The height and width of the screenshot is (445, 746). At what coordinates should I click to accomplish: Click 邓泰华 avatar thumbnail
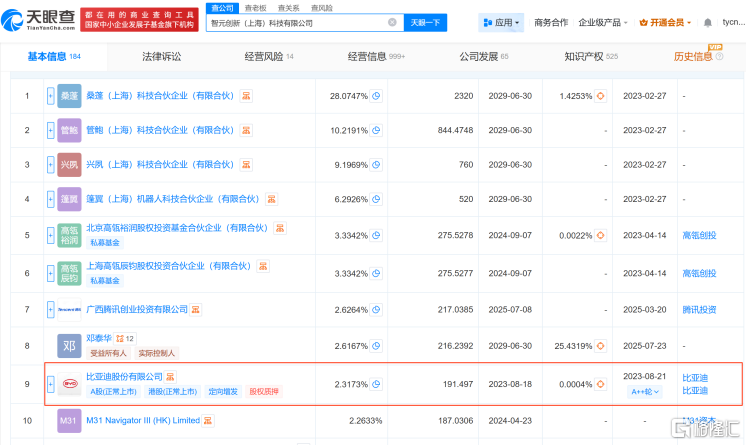point(69,346)
